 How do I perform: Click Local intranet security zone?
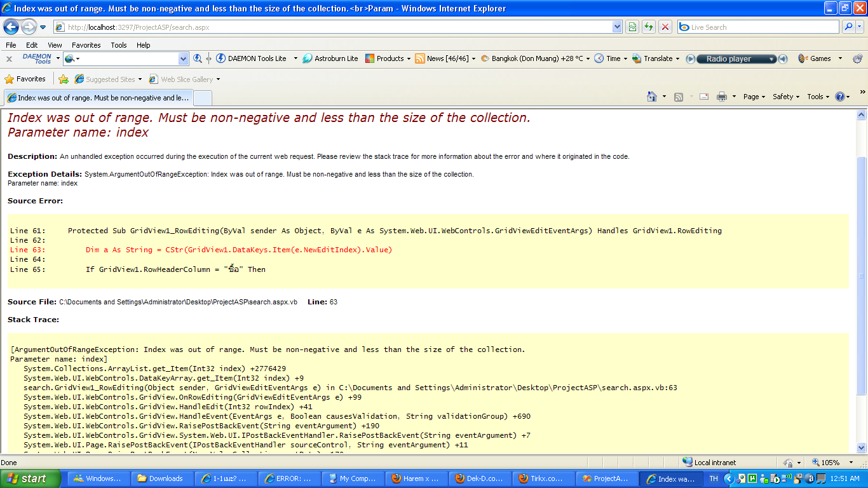709,463
